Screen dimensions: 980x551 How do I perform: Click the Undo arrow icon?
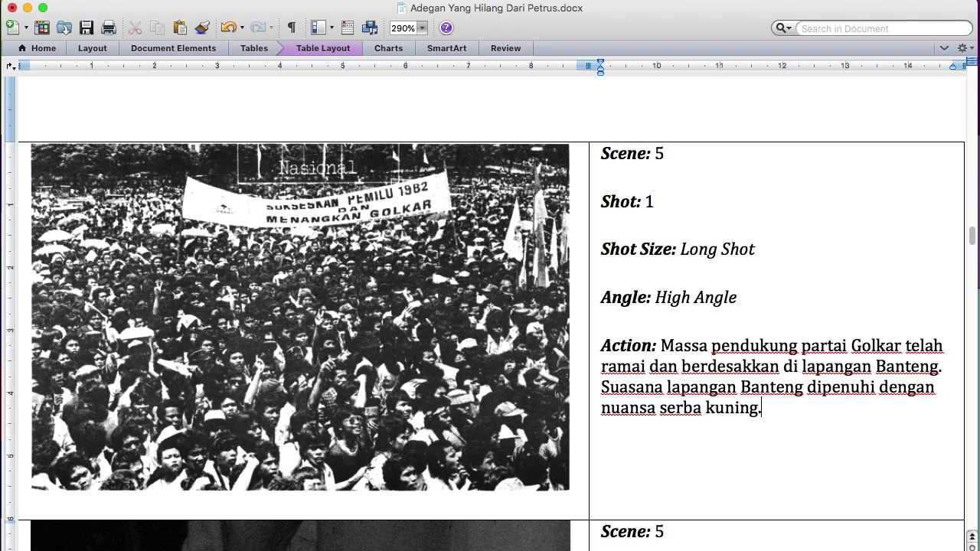click(228, 28)
